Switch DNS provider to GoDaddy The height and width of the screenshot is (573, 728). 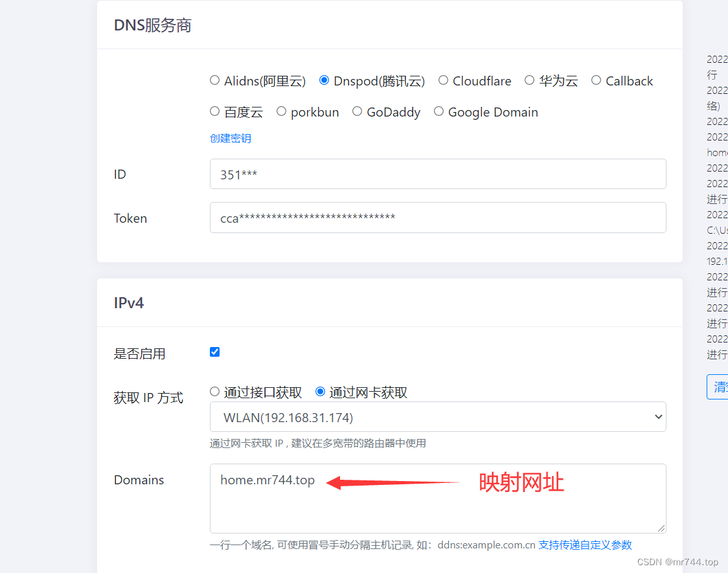(x=357, y=111)
